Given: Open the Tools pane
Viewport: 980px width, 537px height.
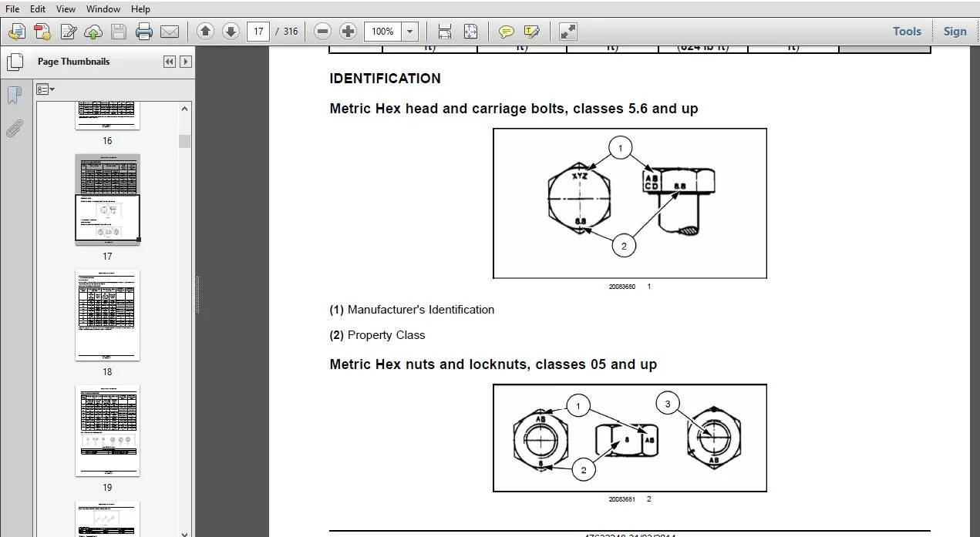Looking at the screenshot, I should pyautogui.click(x=907, y=32).
